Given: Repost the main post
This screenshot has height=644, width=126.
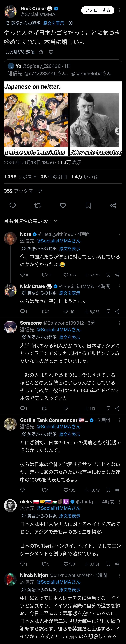Looking at the screenshot, I should (x=38, y=205).
